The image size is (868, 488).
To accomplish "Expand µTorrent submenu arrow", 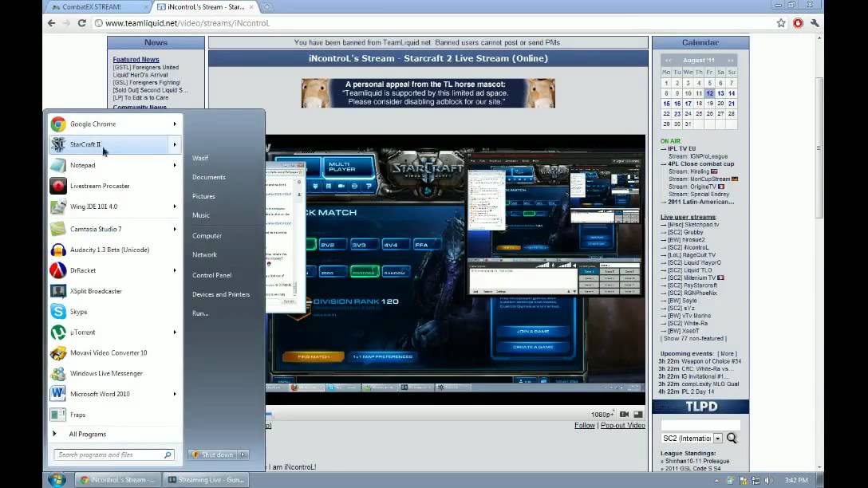I will pyautogui.click(x=175, y=332).
